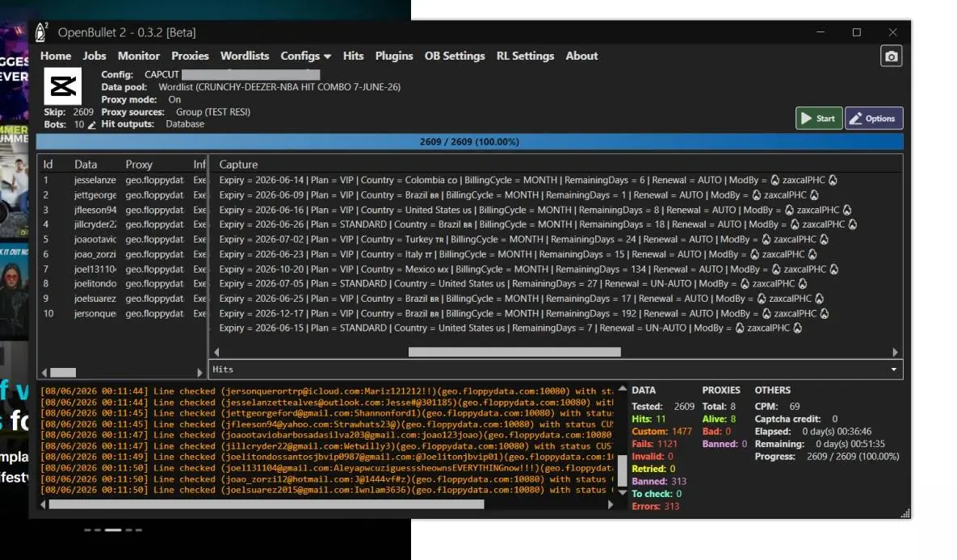Click the log horizontal scrollbar thumb
Viewport: 957px width, 560px height.
[267, 504]
